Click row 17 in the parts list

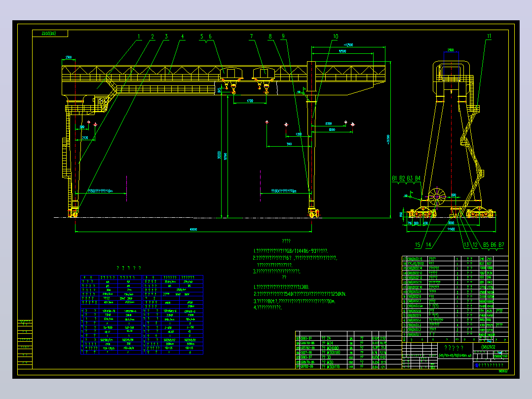(x=455, y=259)
